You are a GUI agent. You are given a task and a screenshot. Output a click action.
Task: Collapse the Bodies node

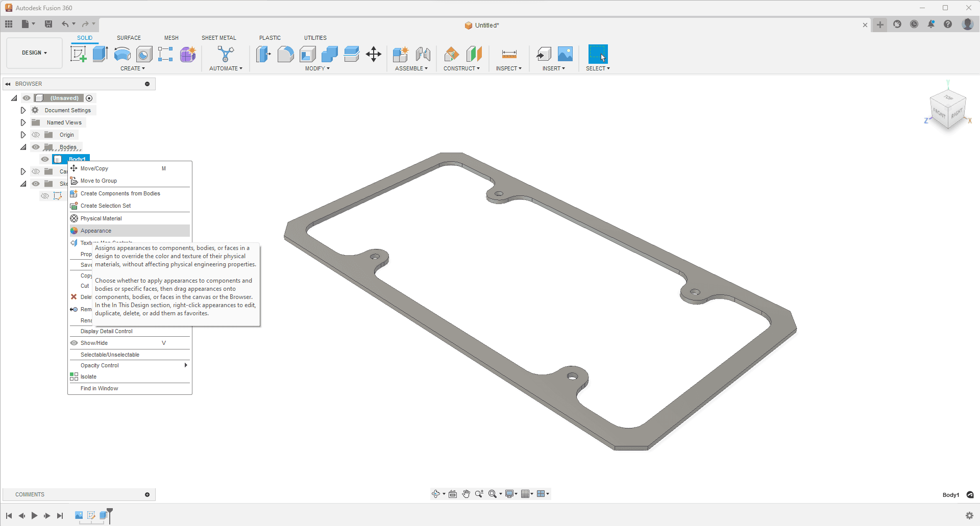click(23, 147)
